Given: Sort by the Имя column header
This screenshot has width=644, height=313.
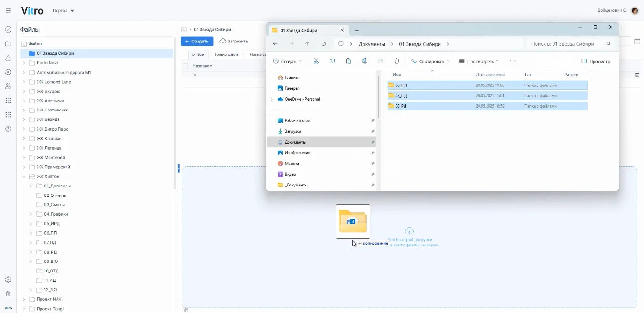Looking at the screenshot, I should (397, 75).
